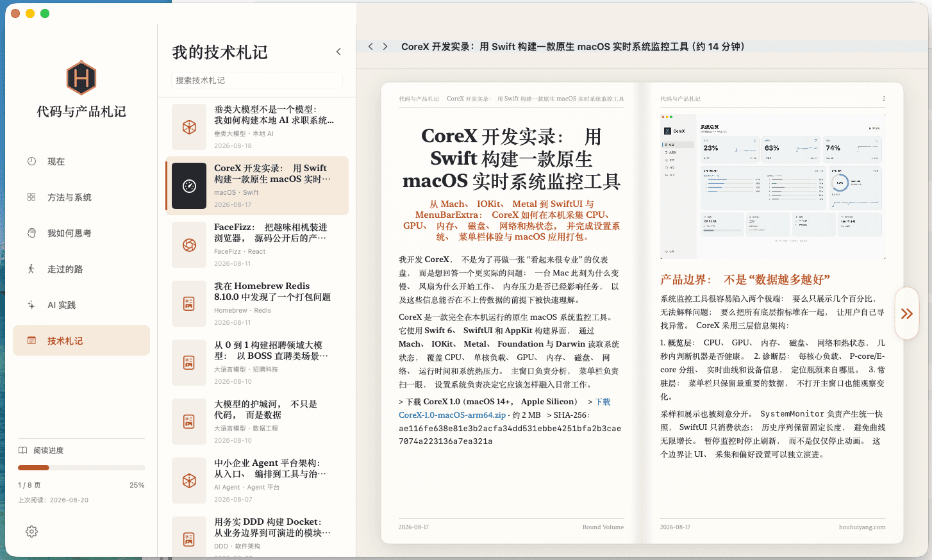Open article 垂类大模型不是一个模型
The height and width of the screenshot is (560, 932).
point(257,127)
